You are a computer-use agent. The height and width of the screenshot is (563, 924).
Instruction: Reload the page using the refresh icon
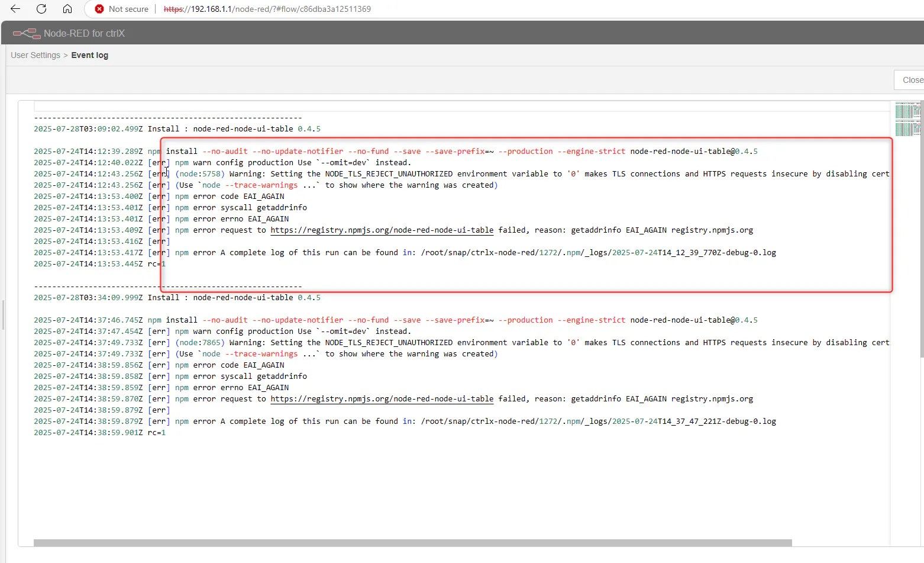pyautogui.click(x=41, y=9)
